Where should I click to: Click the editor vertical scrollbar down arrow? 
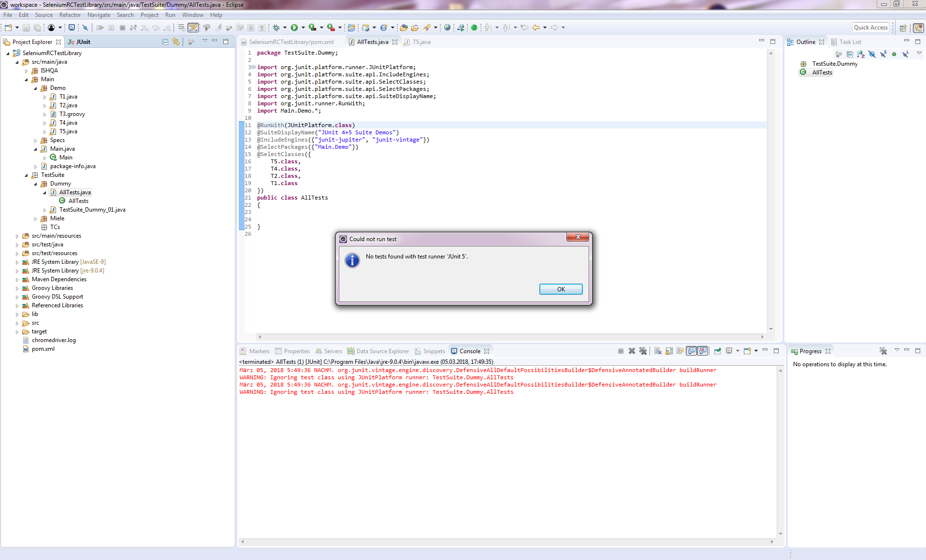(771, 329)
